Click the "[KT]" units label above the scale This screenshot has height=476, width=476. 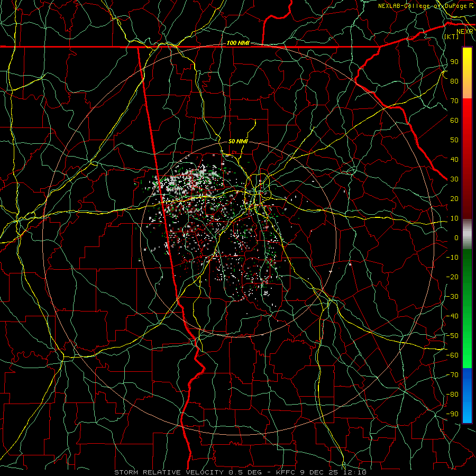tap(452, 36)
